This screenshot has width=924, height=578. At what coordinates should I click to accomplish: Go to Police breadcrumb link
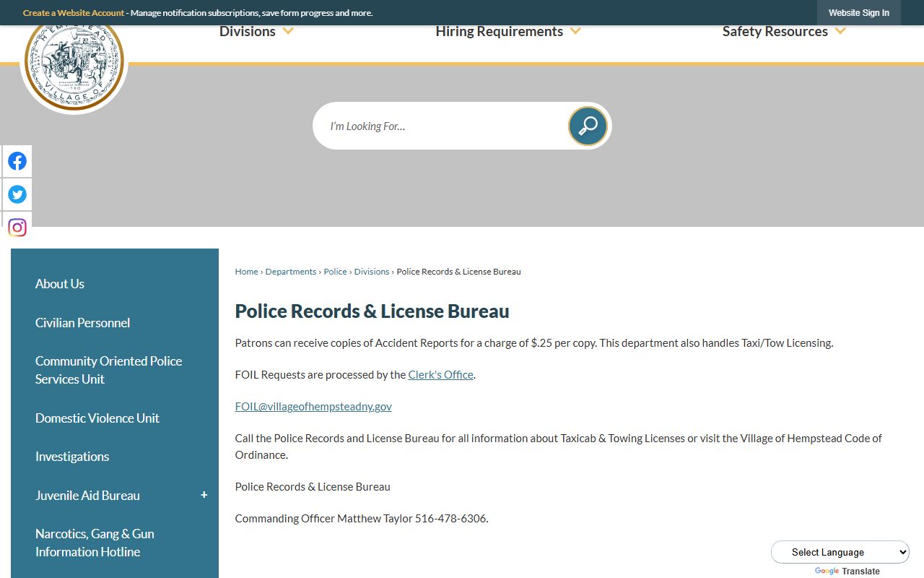335,272
